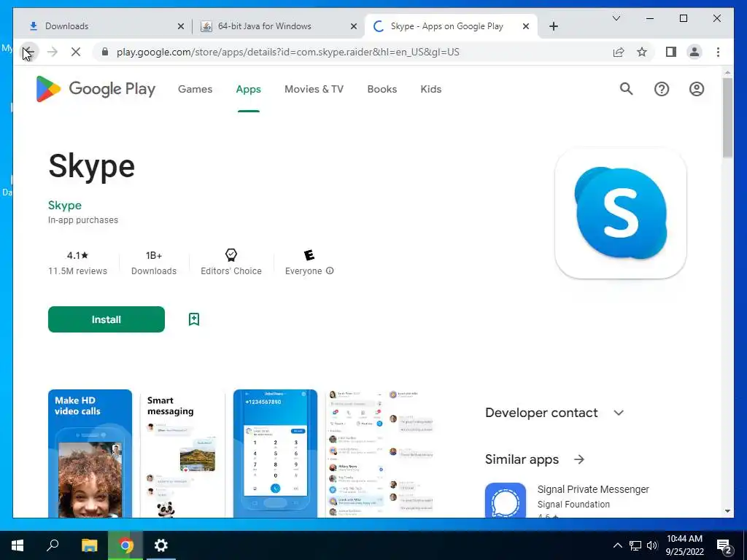This screenshot has width=747, height=560.
Task: Select the Kids section
Action: (430, 89)
